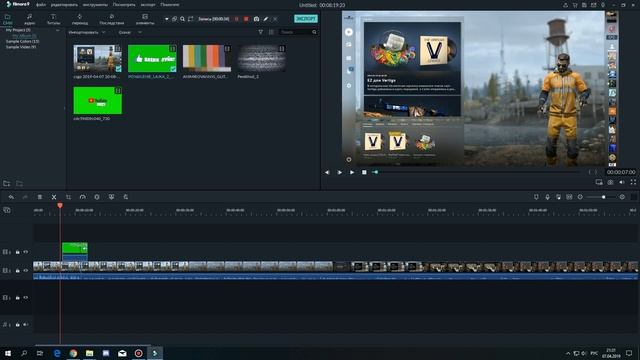
Task: Stop the preview playback
Action: [364, 172]
